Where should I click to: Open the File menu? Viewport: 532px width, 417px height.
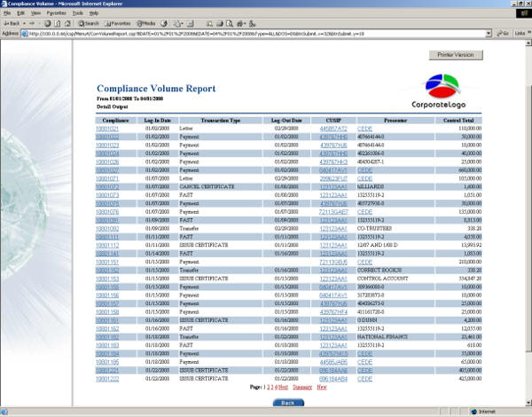[x=7, y=13]
